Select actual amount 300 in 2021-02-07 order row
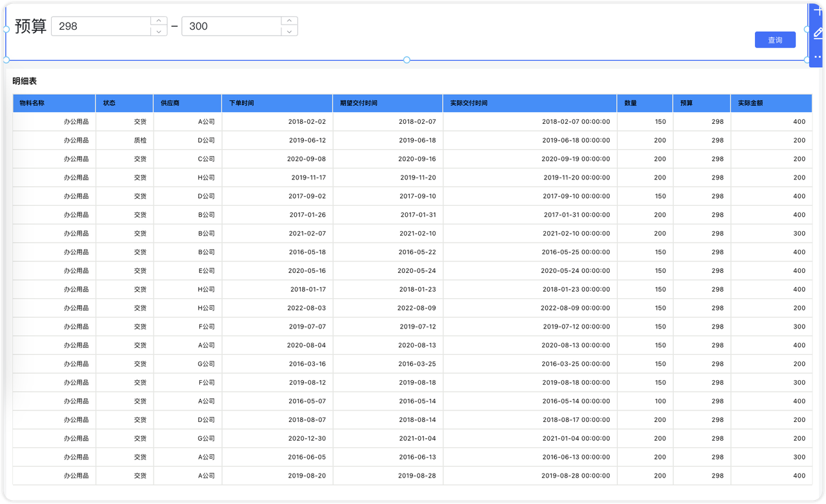This screenshot has width=826, height=504. pyautogui.click(x=771, y=234)
